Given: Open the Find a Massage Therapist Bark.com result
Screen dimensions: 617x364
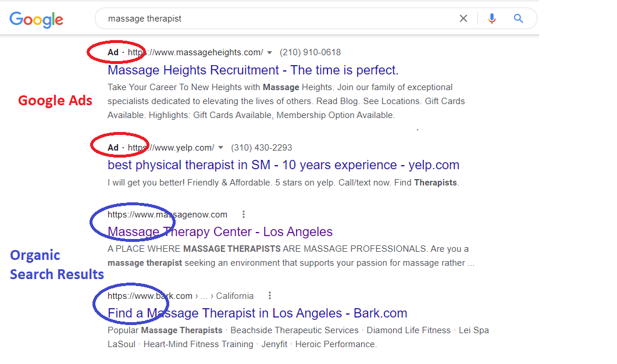Looking at the screenshot, I should (x=256, y=313).
